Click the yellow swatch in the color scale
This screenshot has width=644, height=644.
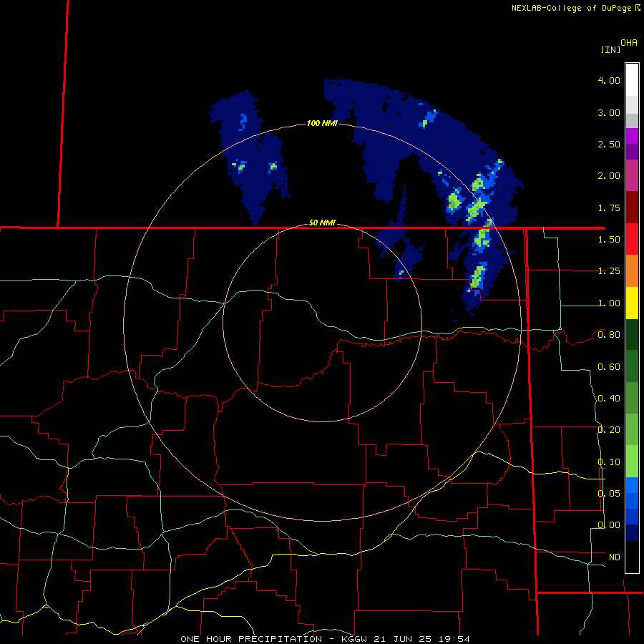point(632,303)
